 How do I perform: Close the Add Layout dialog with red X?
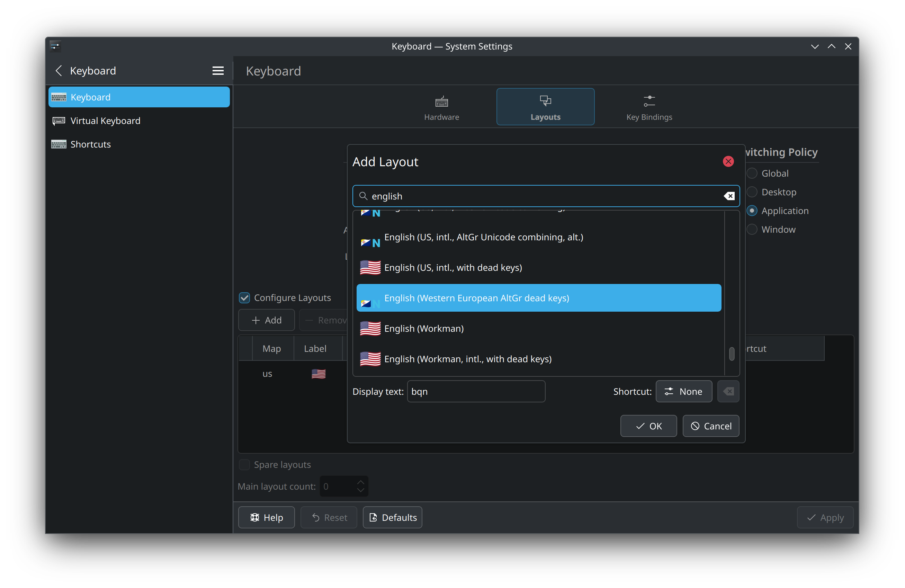728,161
